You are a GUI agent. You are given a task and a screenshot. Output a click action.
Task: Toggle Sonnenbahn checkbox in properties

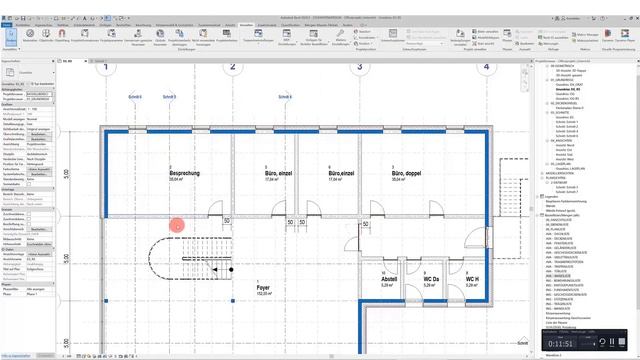pos(29,184)
